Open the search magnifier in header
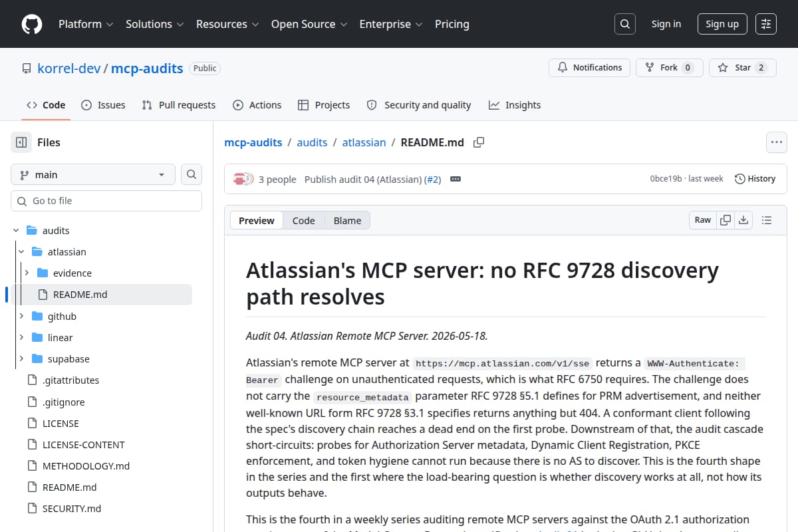The width and height of the screenshot is (798, 532). 624,24
